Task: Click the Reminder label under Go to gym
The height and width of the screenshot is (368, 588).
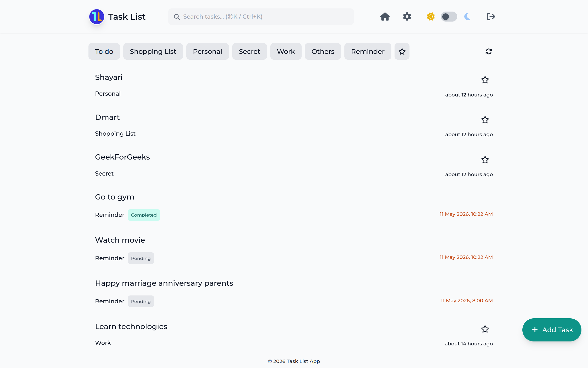Action: pos(110,215)
